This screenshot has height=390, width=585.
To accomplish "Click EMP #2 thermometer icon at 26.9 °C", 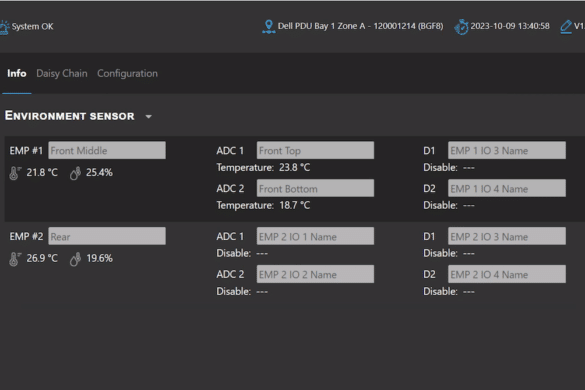I will (x=15, y=259).
